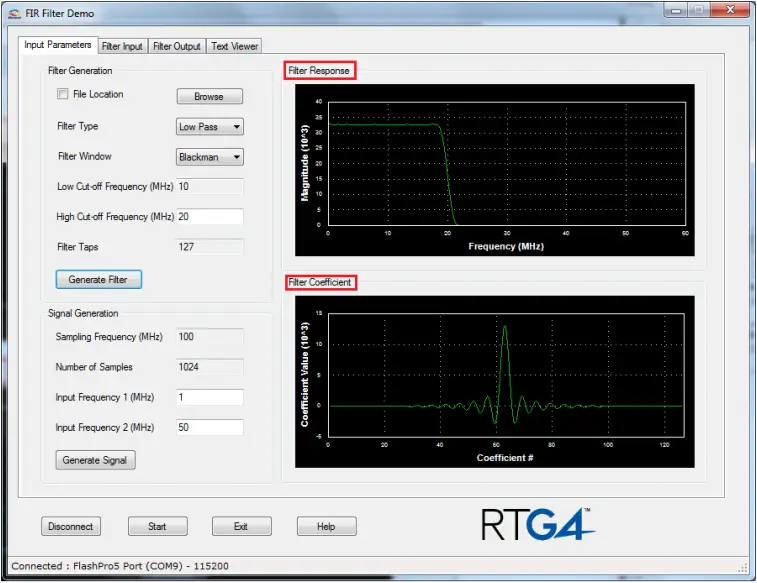Screen dimensions: 757x583
Task: Click the 'Frequency (MHz)' axis label
Action: [506, 246]
